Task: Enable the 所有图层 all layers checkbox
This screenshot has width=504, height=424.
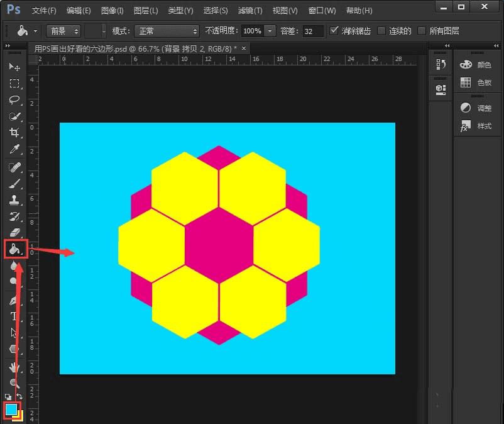Action: 422,31
